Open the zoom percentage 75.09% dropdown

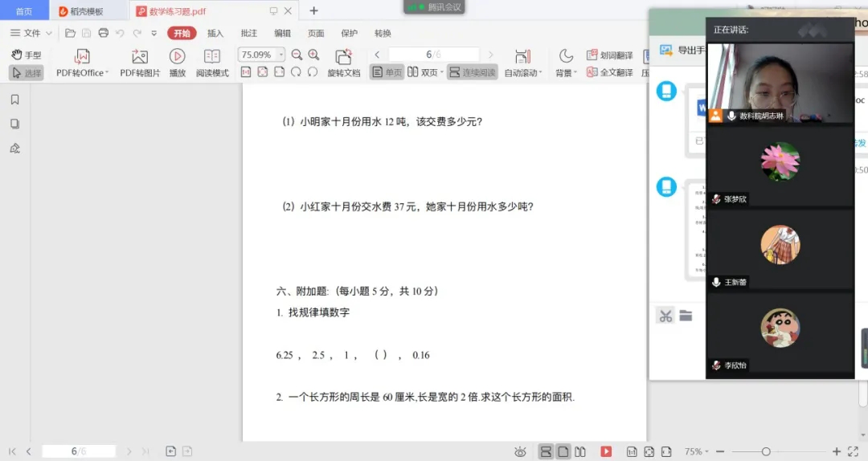[x=280, y=55]
